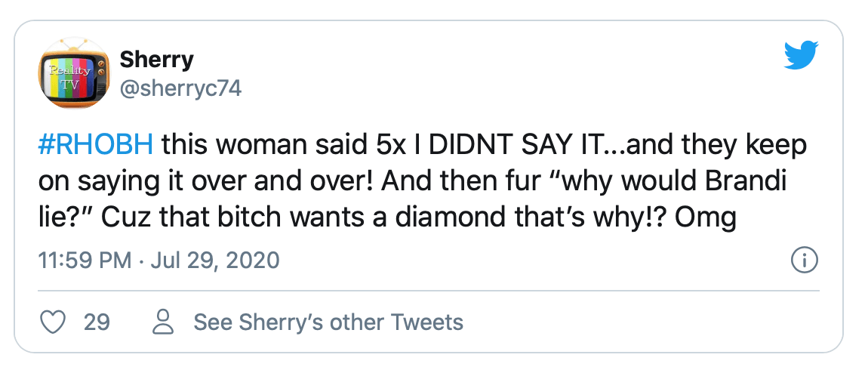Open the Twitter info circle icon

[x=804, y=261]
